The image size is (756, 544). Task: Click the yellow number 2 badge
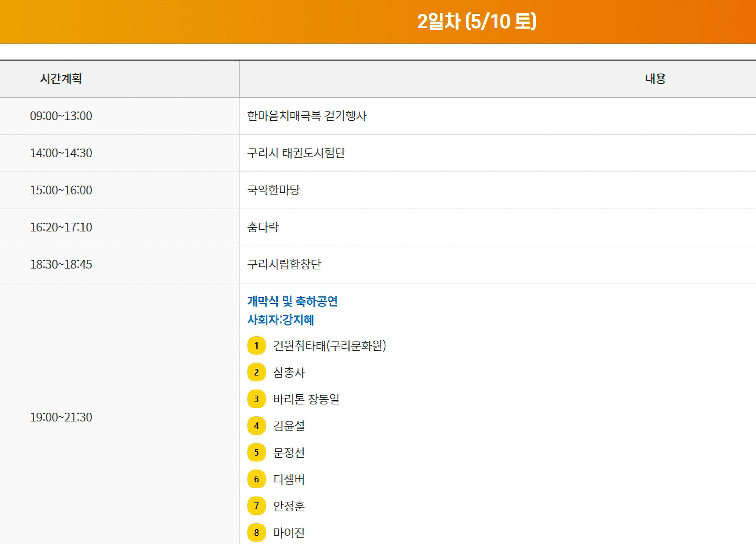[256, 372]
